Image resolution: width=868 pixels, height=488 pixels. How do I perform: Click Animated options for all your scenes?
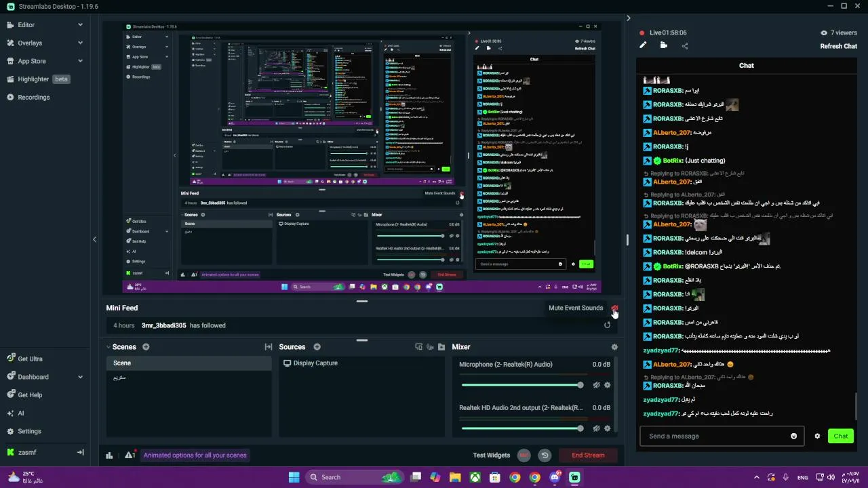(195, 455)
